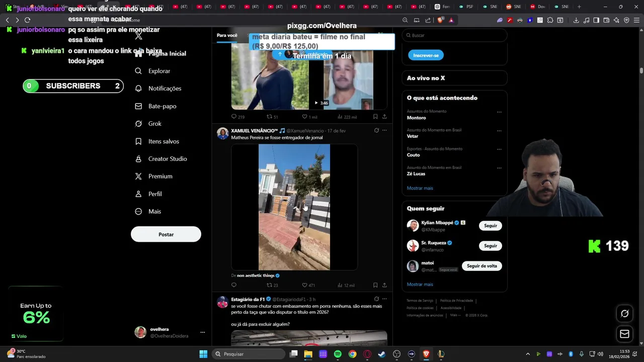
Task: Open XAMUEL VENÂNCIO profile avatar
Action: (x=222, y=133)
